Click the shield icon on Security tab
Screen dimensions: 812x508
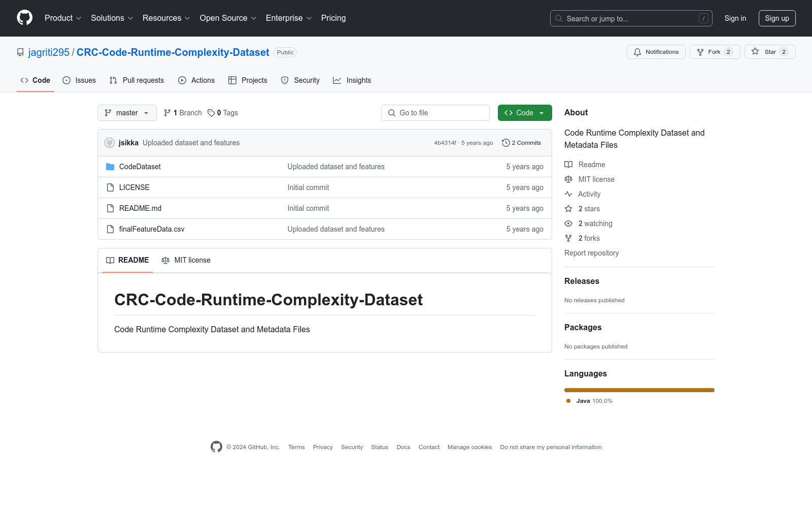(285, 80)
